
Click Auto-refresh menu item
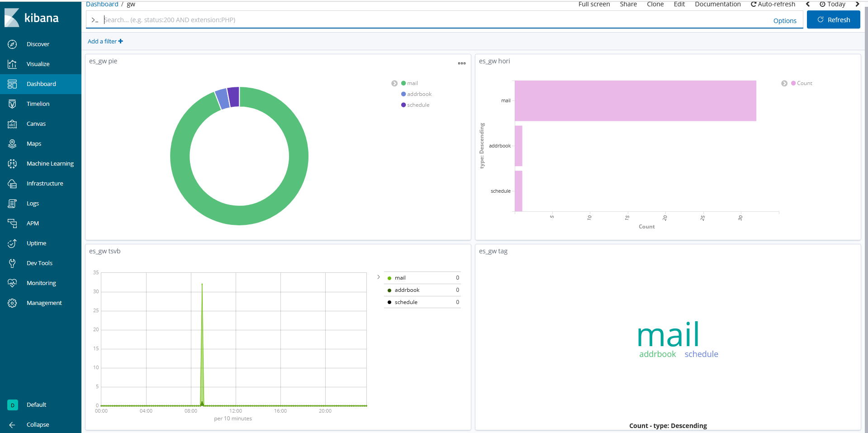tap(773, 4)
